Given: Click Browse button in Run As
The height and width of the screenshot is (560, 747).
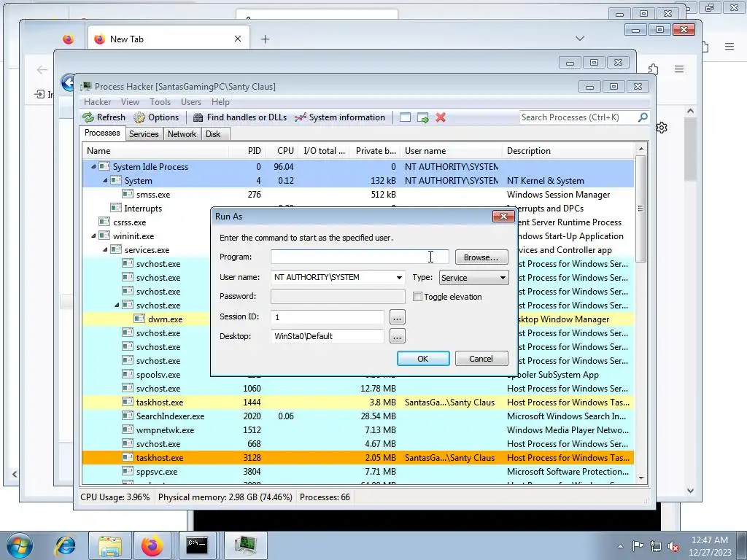Looking at the screenshot, I should 481,257.
